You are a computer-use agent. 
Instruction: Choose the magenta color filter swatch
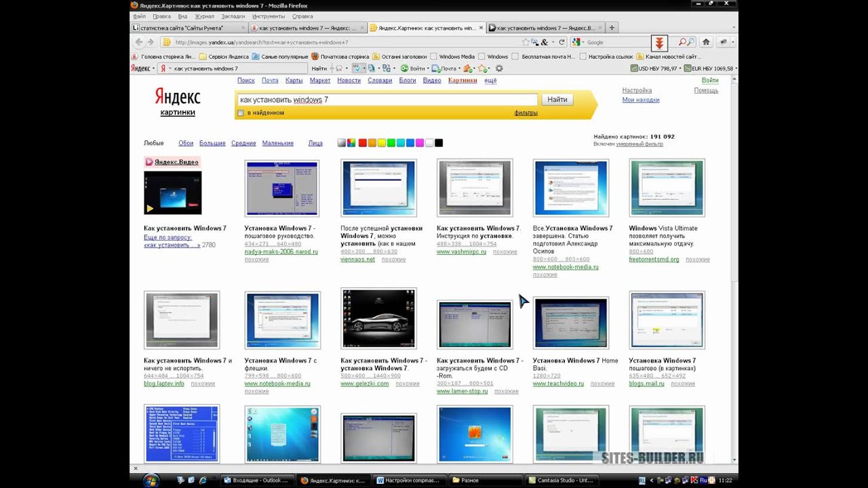tap(420, 143)
